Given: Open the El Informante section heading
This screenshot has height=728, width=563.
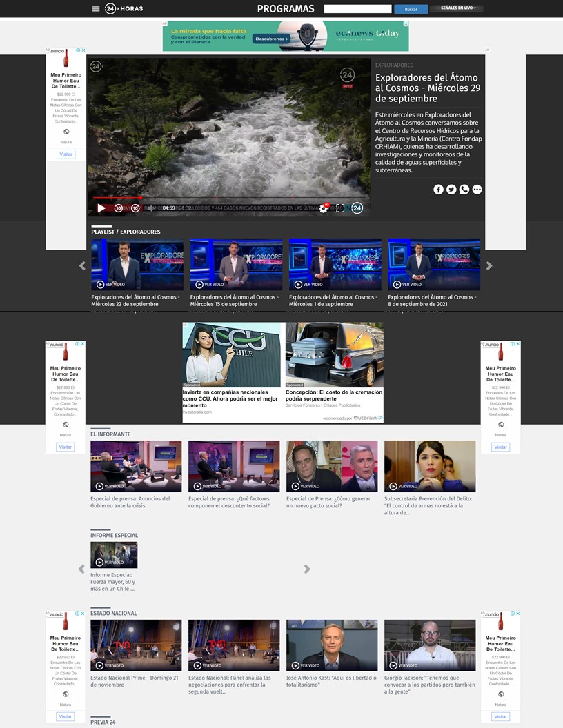Looking at the screenshot, I should tap(110, 434).
